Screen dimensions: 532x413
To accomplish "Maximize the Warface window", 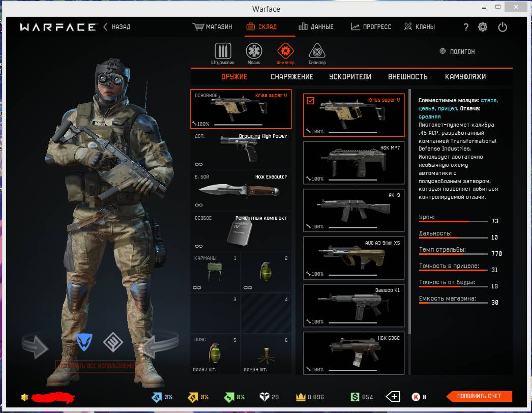I will pos(498,7).
